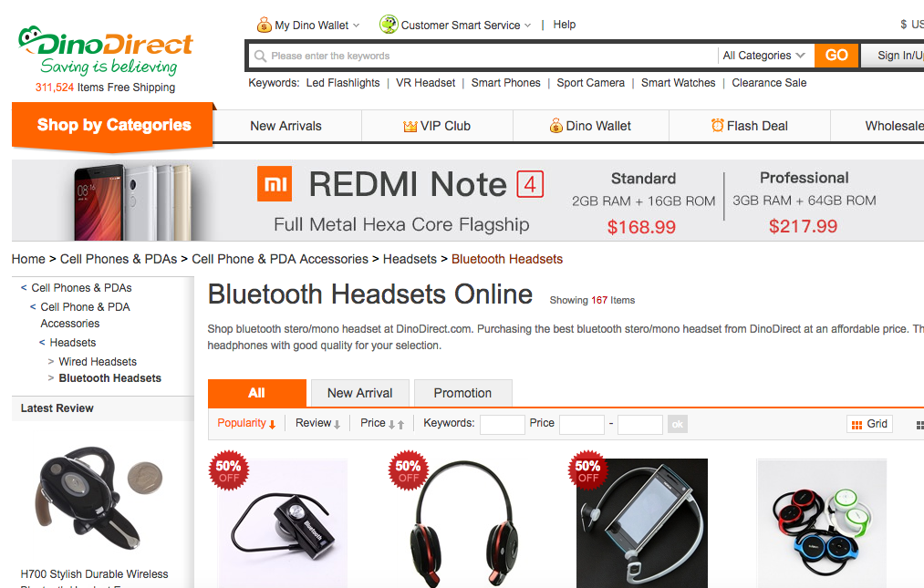Open the Clearance Sale keyword link
This screenshot has height=588, width=924.
[769, 83]
